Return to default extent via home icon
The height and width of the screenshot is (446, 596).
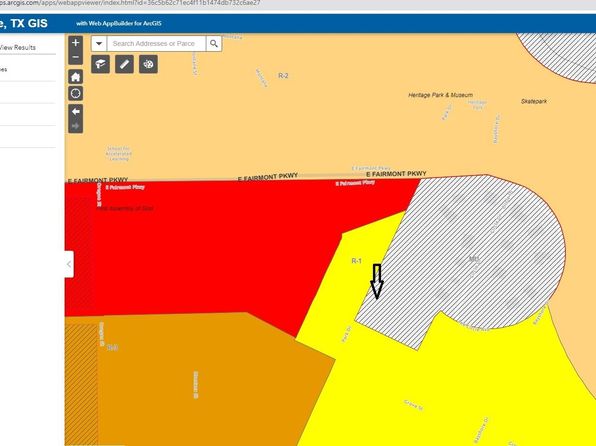(x=75, y=77)
